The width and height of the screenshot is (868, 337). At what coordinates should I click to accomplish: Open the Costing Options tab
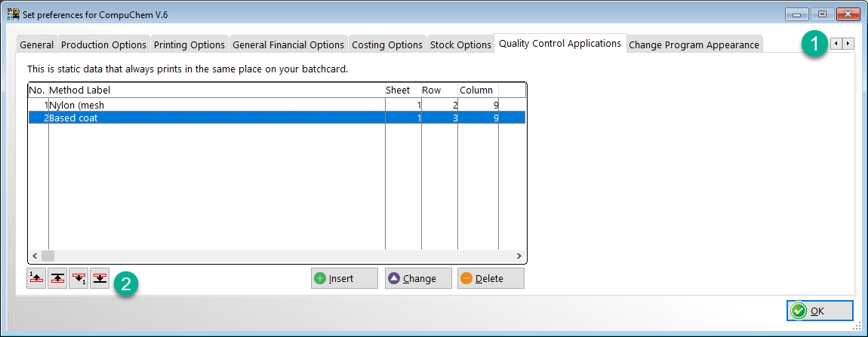(x=387, y=44)
